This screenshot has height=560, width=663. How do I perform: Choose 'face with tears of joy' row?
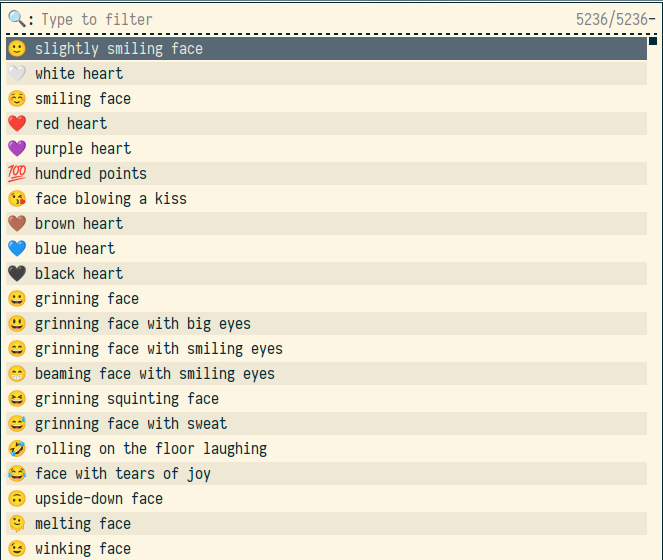coord(123,474)
